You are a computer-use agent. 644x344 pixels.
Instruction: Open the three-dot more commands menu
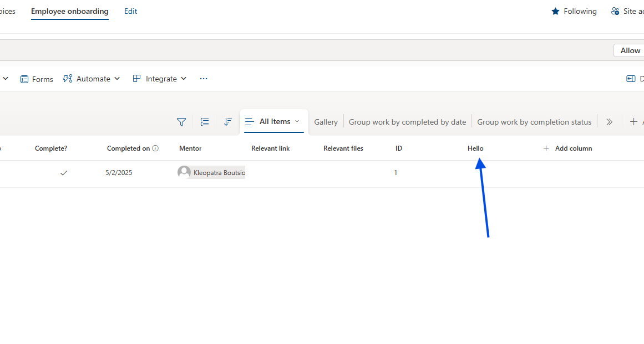click(x=204, y=79)
